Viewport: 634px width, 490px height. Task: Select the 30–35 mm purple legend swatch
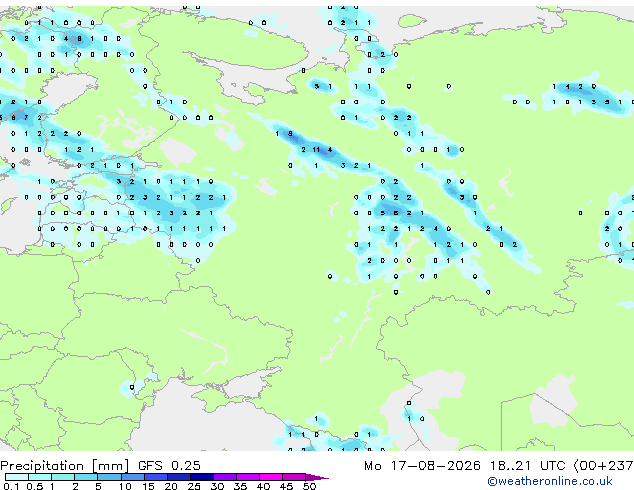point(225,477)
